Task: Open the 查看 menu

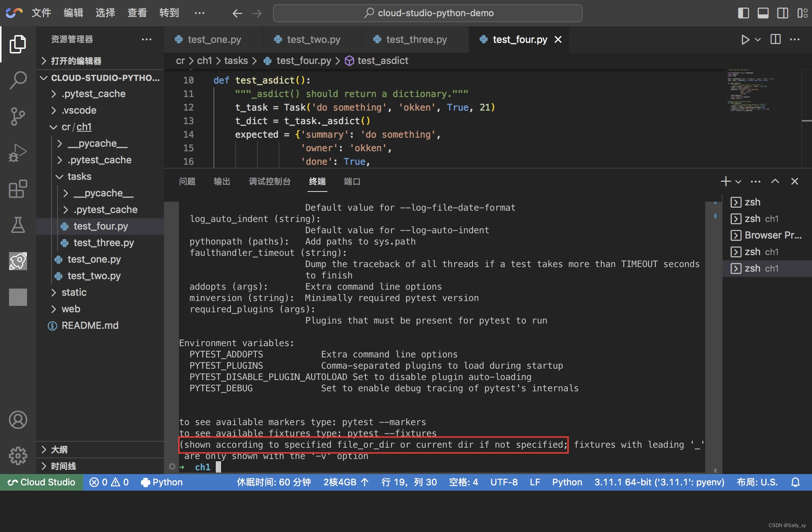Action: coord(137,13)
